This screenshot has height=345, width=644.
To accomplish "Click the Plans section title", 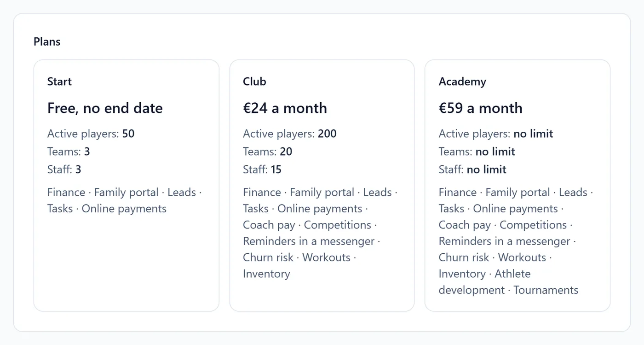I will [x=47, y=41].
